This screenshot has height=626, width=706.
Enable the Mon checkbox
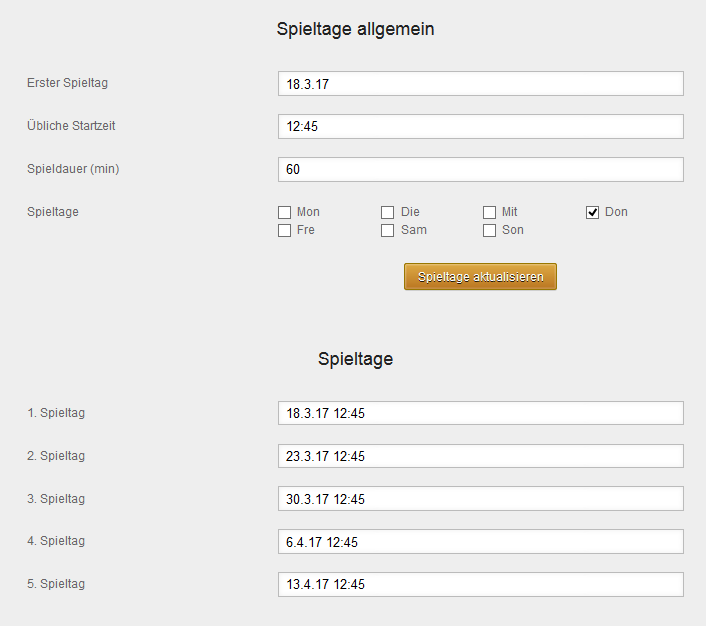pos(285,213)
